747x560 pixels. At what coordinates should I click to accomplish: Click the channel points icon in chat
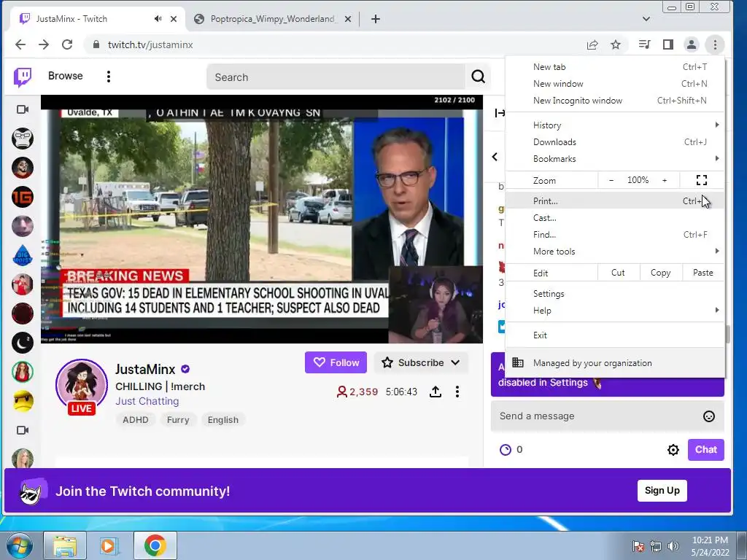click(506, 449)
